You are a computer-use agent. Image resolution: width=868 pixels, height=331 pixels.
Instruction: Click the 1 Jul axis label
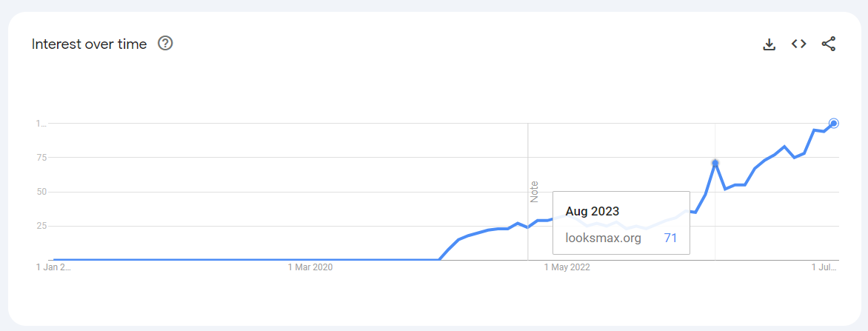823,267
